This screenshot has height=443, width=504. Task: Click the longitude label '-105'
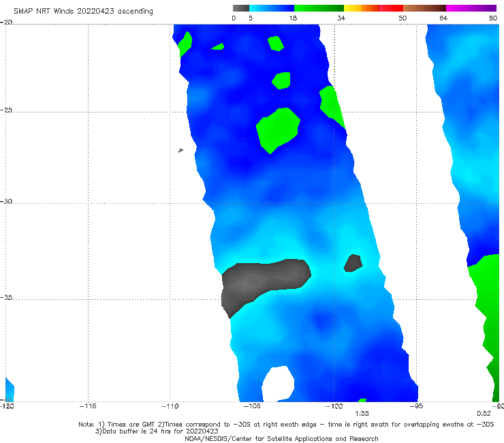point(252,406)
